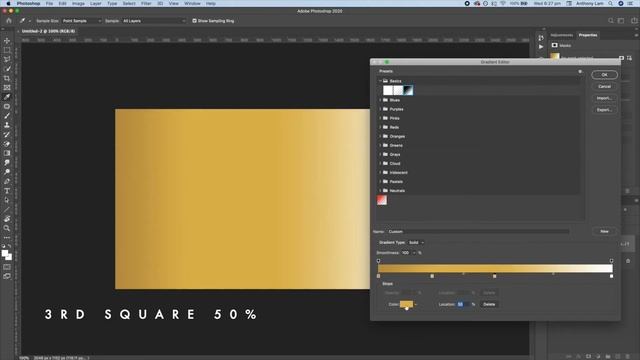The image size is (640, 360).
Task: Expand the Oranges presets folder
Action: pos(380,136)
